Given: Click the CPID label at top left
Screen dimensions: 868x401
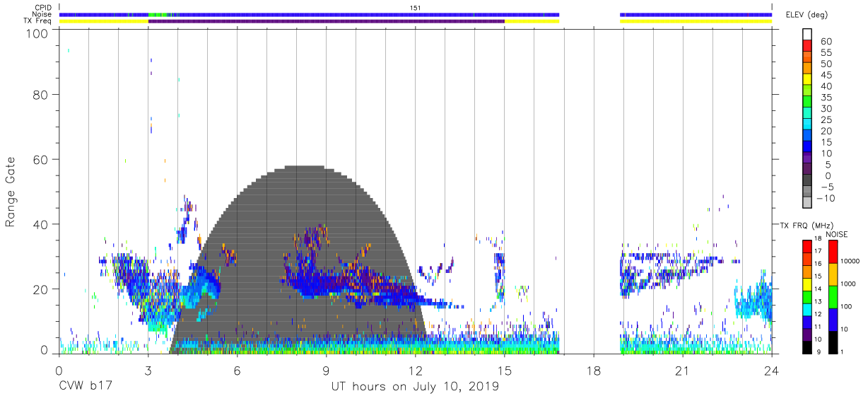Looking at the screenshot, I should pos(43,8).
